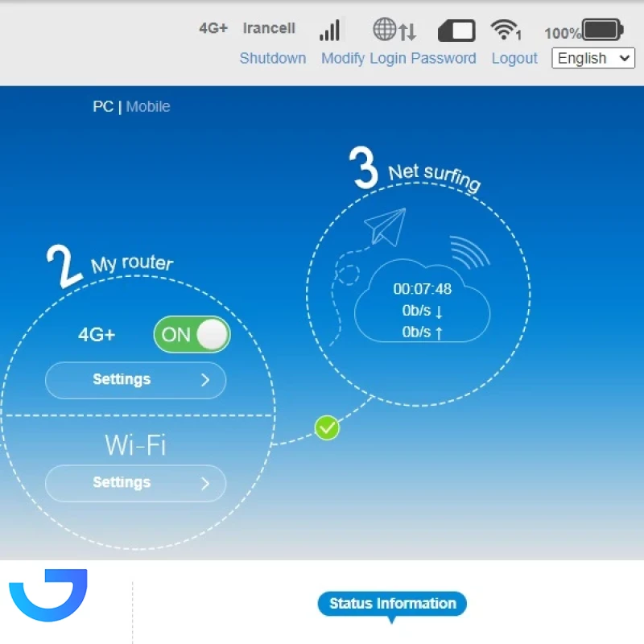Image resolution: width=644 pixels, height=644 pixels.
Task: Click the paper plane icon
Action: pos(386,226)
